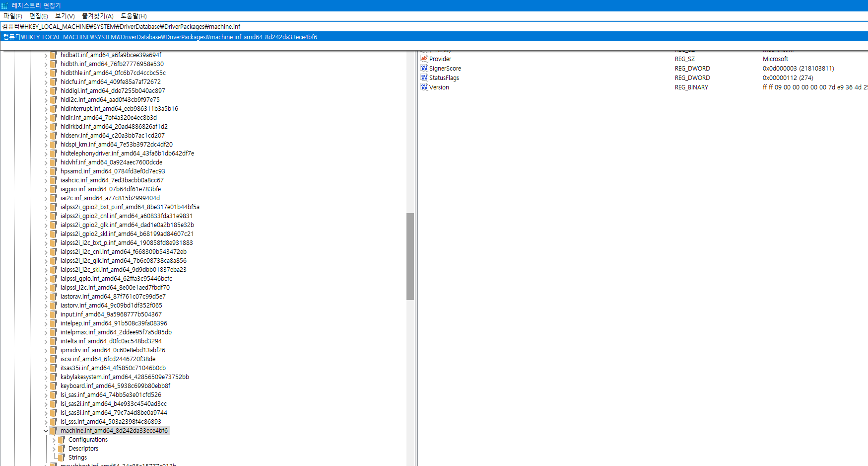Select ialpss2i_gpio2_bxt_p.inf_amd64_8be317e01b44bf5a key
Viewport: 868px width, 466px height.
click(x=130, y=207)
